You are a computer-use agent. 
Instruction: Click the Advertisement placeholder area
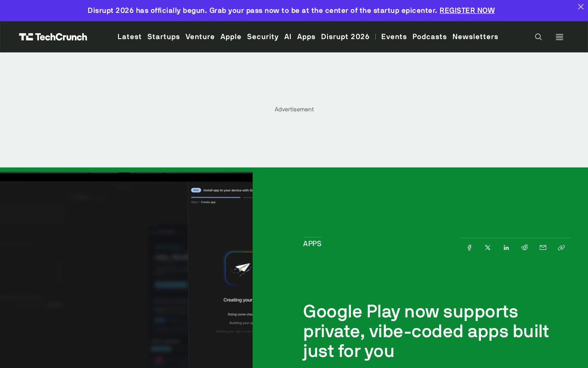coord(294,109)
